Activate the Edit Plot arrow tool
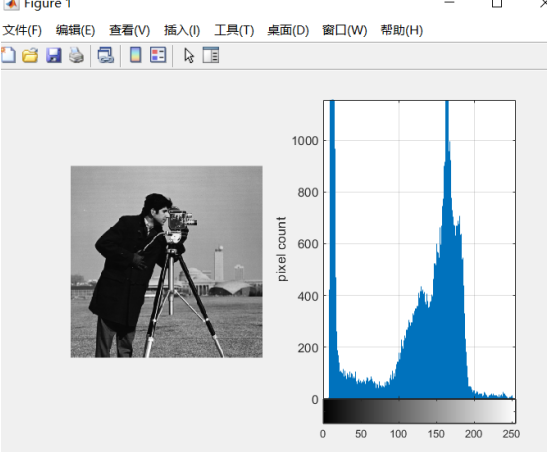The height and width of the screenshot is (452, 547). 189,55
